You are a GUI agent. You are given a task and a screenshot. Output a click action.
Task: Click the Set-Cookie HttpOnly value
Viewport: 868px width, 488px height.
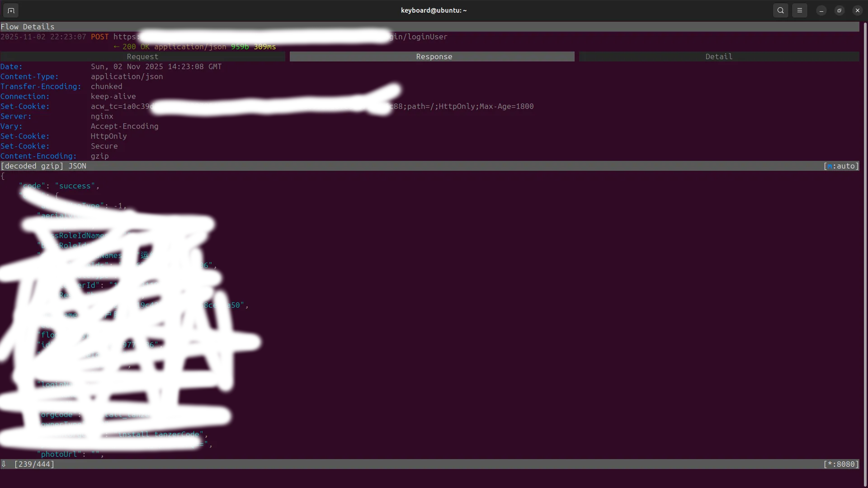[108, 136]
